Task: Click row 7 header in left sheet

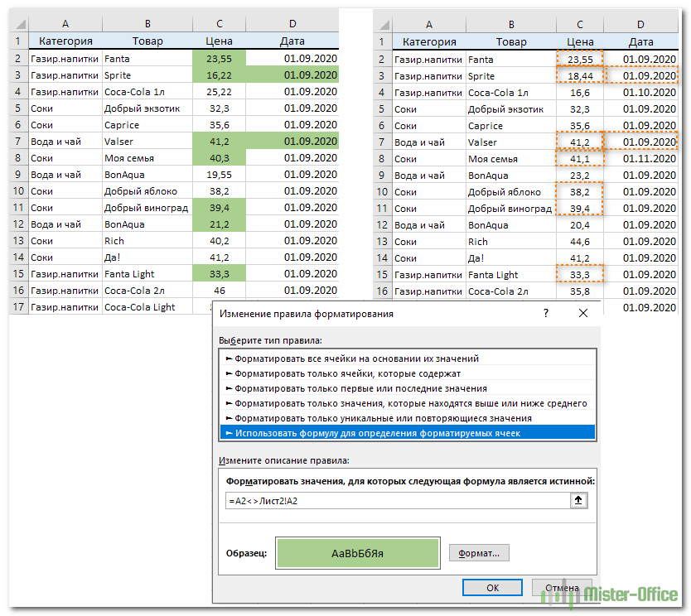Action: pyautogui.click(x=17, y=142)
